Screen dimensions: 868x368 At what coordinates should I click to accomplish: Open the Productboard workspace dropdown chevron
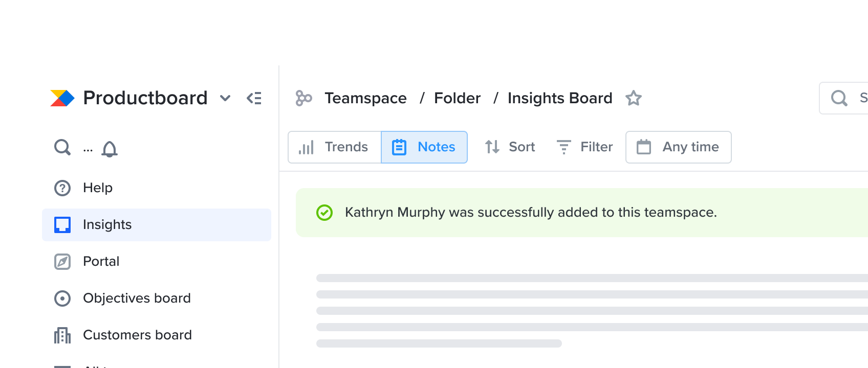pyautogui.click(x=225, y=98)
